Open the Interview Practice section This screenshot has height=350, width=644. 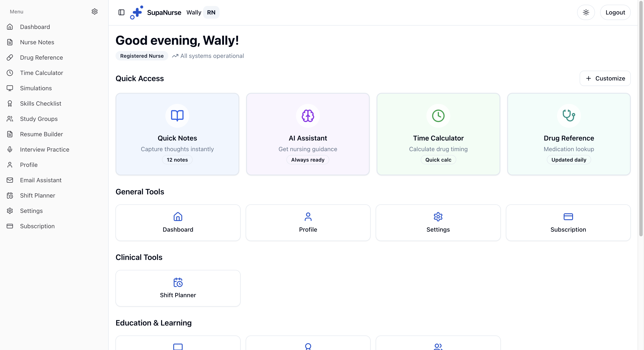[x=45, y=149]
